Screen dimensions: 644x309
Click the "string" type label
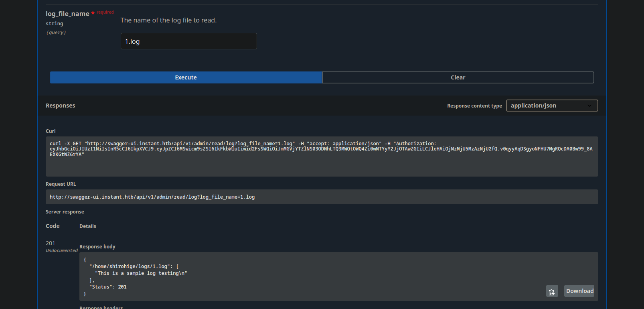click(54, 24)
